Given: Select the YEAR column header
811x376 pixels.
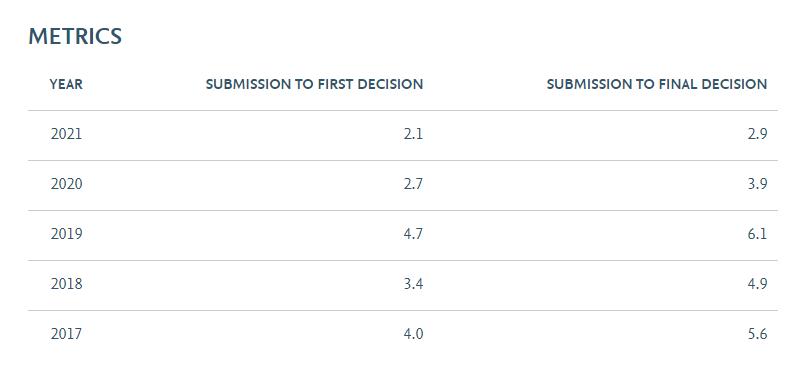Looking at the screenshot, I should [x=66, y=84].
